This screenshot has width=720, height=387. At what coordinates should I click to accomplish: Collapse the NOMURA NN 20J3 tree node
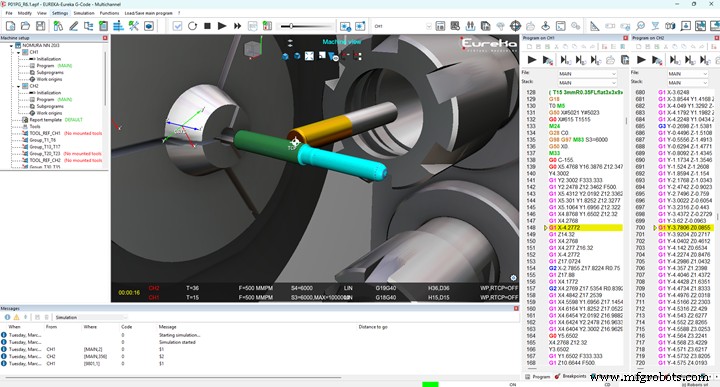[11, 46]
